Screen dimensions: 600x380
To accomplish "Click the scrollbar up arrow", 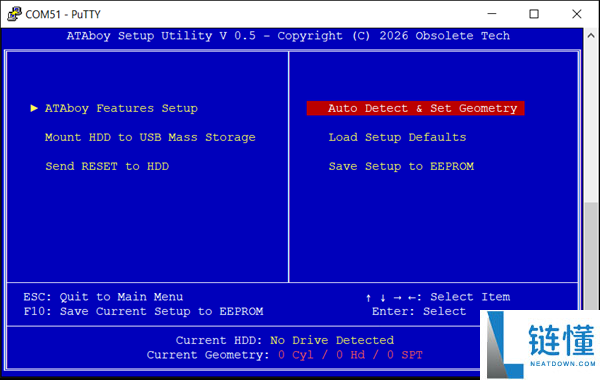I will (591, 36).
